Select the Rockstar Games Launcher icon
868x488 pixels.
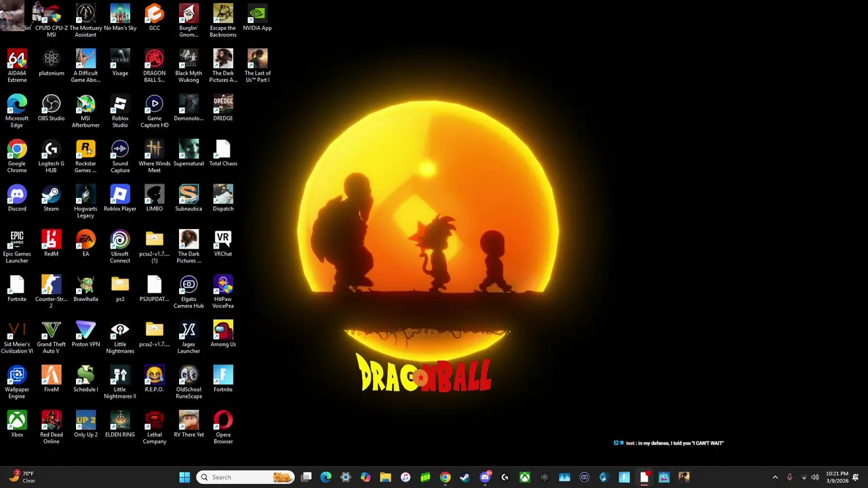85,156
